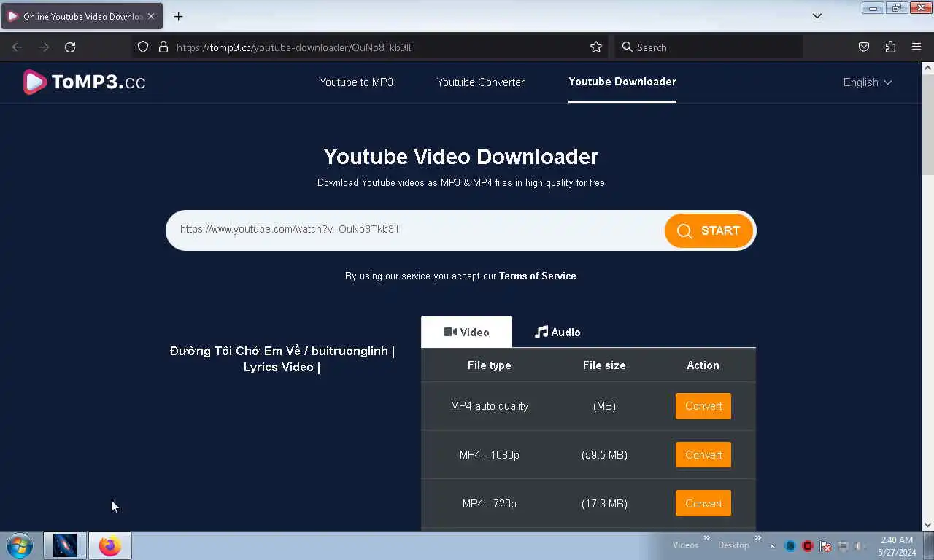Open the English language dropdown

tap(868, 82)
